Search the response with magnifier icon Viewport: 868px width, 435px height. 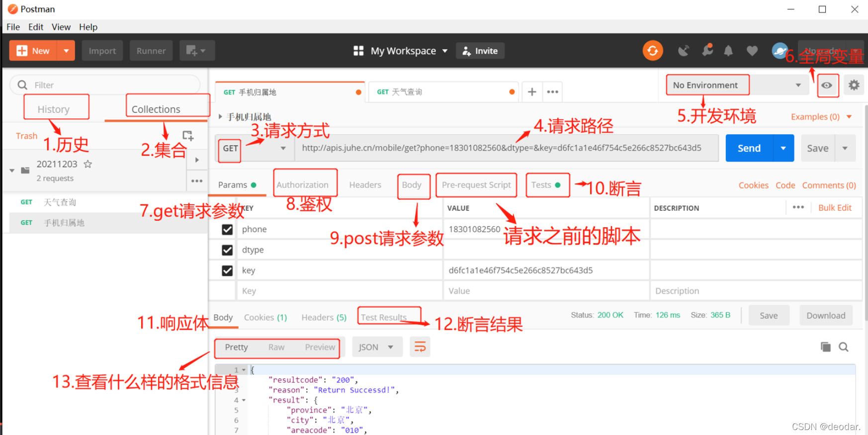click(844, 347)
